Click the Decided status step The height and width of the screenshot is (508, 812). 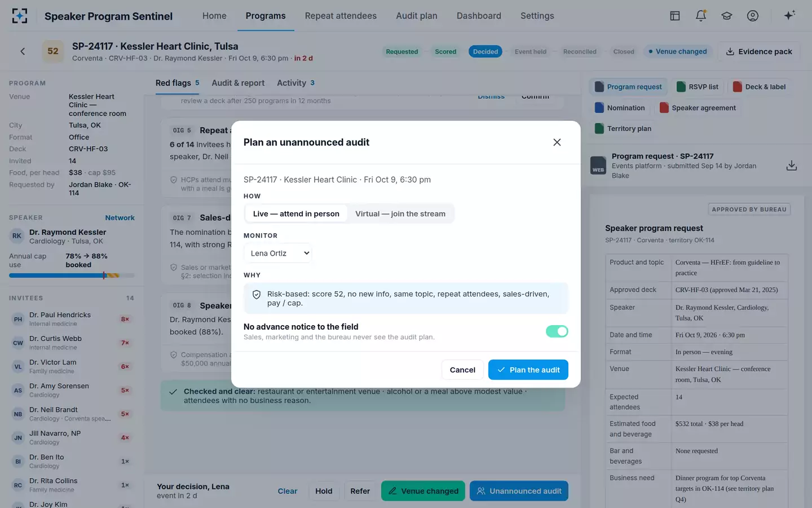pos(486,51)
